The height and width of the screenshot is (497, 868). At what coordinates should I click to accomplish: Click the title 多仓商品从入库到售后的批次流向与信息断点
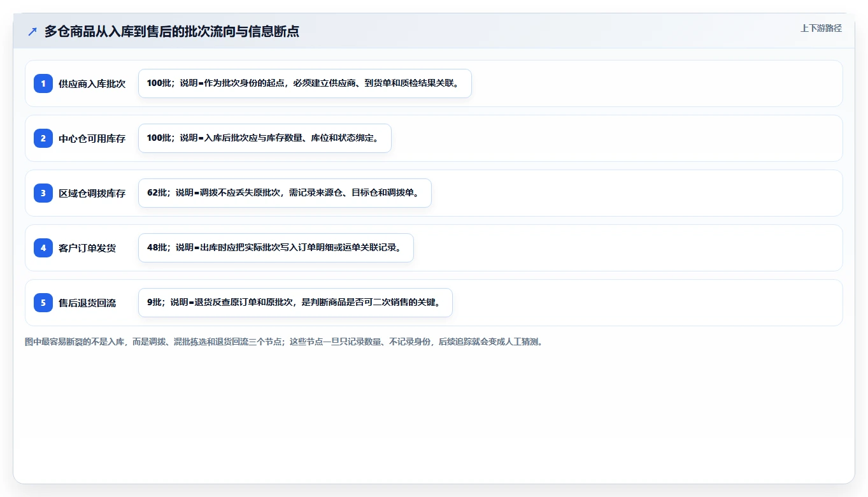pyautogui.click(x=171, y=31)
